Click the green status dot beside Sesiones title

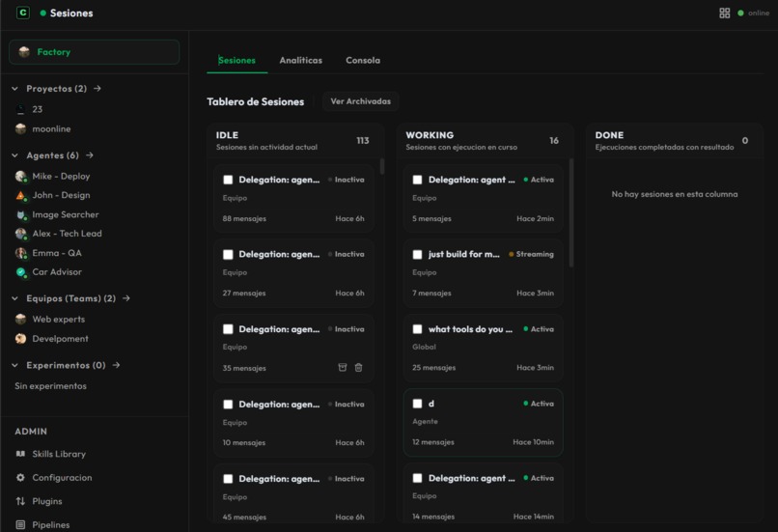[43, 13]
